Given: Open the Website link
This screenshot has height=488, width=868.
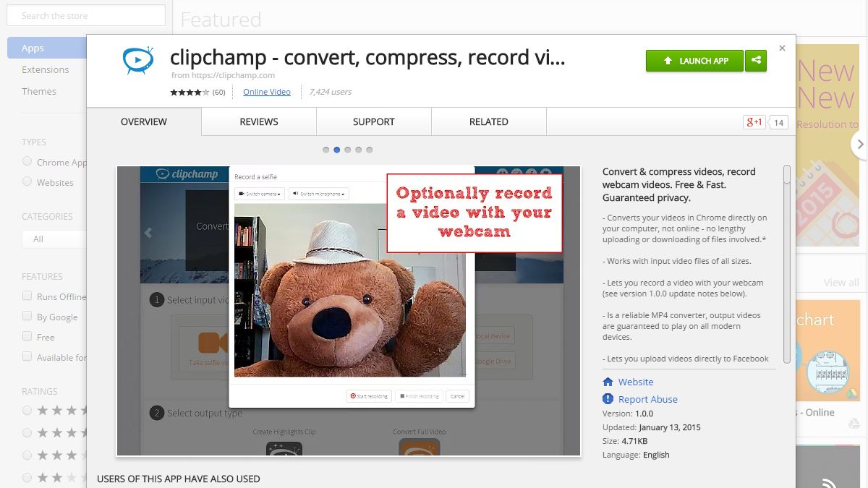Looking at the screenshot, I should point(636,382).
